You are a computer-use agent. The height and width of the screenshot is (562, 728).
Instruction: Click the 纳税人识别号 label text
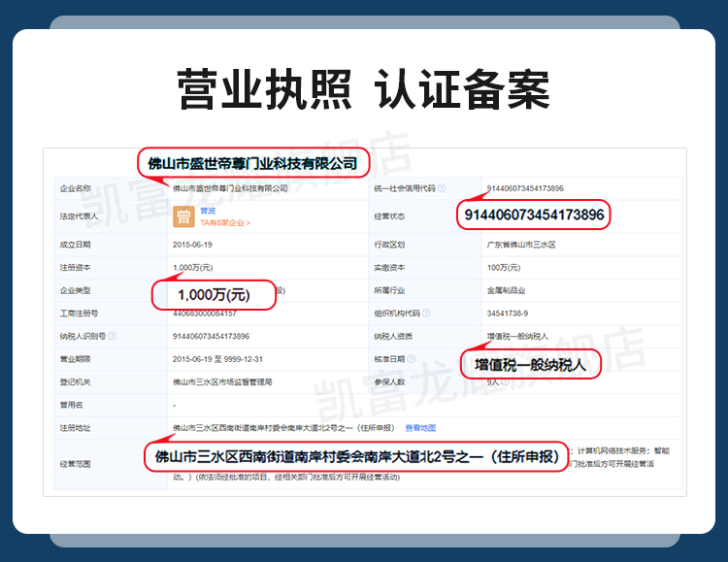pos(83,336)
